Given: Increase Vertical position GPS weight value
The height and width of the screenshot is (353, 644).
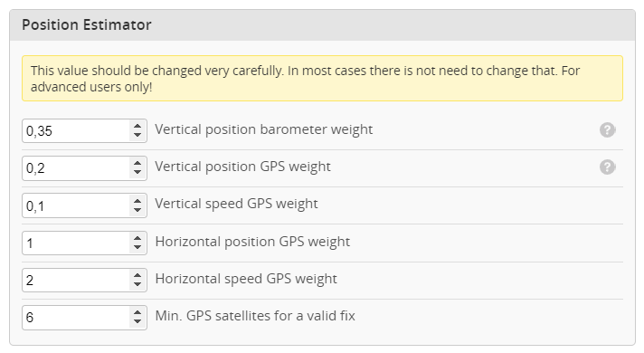Looking at the screenshot, I should (137, 163).
